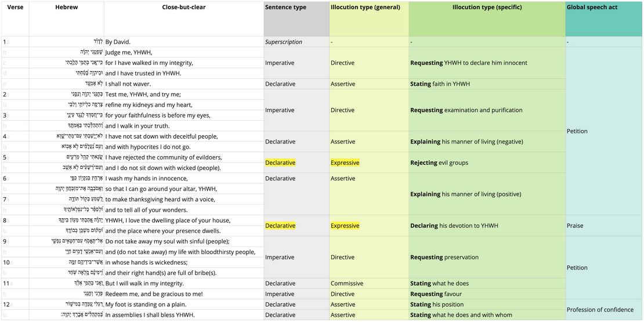The width and height of the screenshot is (644, 322).
Task: Click the 'Requesting preservation' cell
Action: [444, 257]
